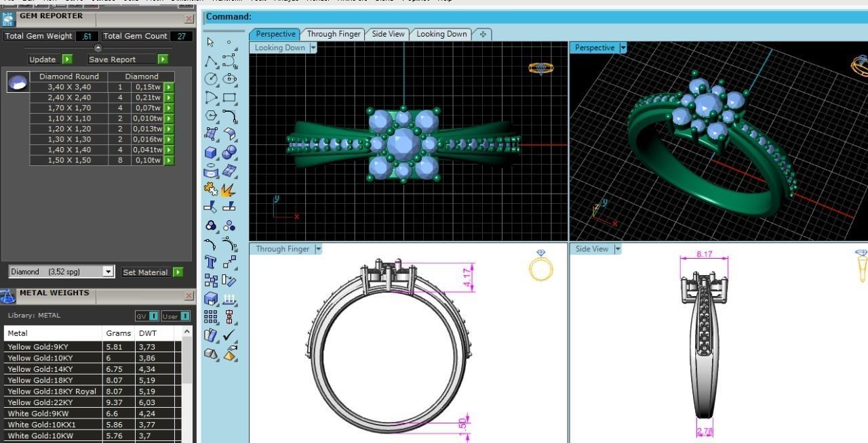
Task: Select the Rectangle tool
Action: pyautogui.click(x=229, y=98)
